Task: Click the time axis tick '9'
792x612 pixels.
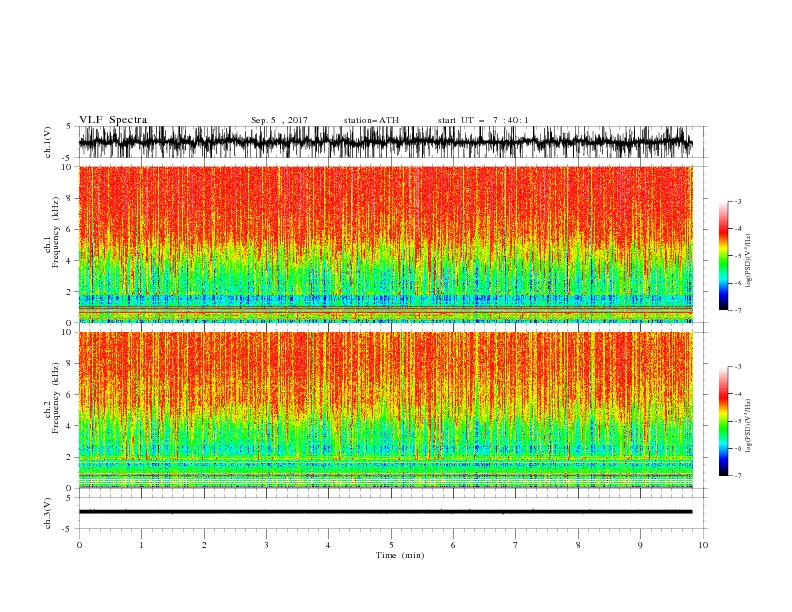Action: 640,545
